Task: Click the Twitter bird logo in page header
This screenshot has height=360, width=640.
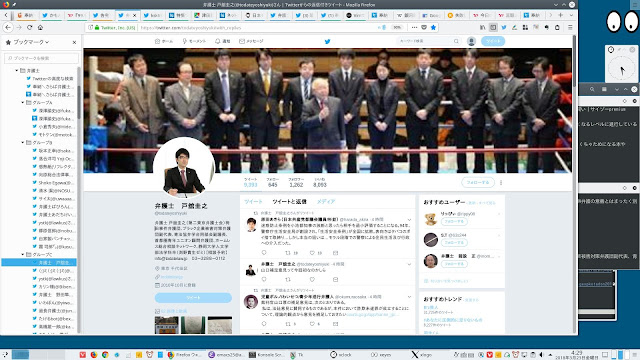Action: 327,41
